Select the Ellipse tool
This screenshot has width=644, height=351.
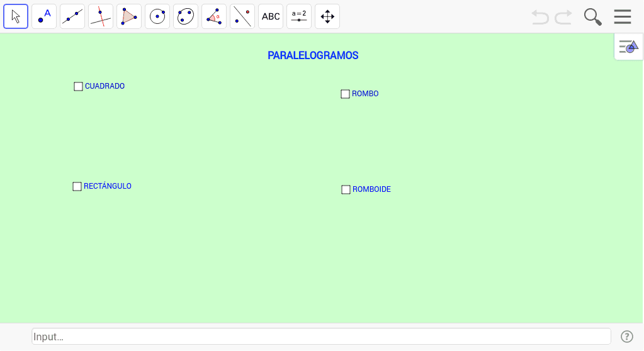tap(186, 16)
